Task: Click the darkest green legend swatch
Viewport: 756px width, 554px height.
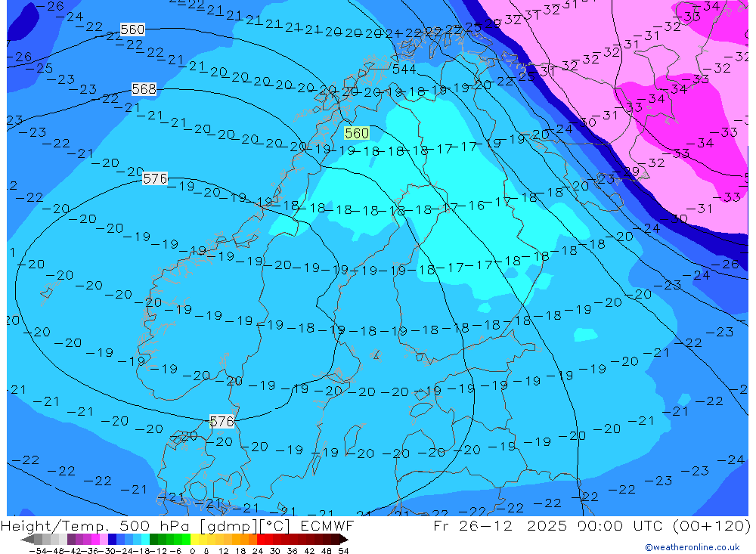Action: (153, 540)
